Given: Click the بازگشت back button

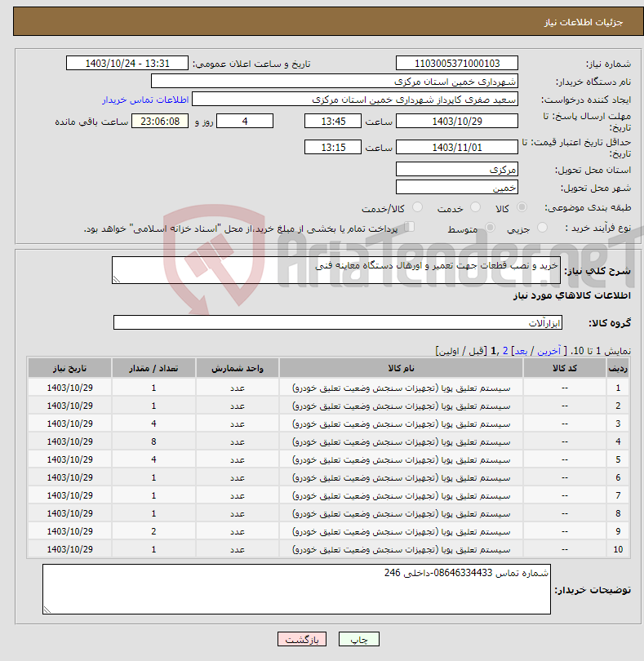Looking at the screenshot, I should click(302, 639).
